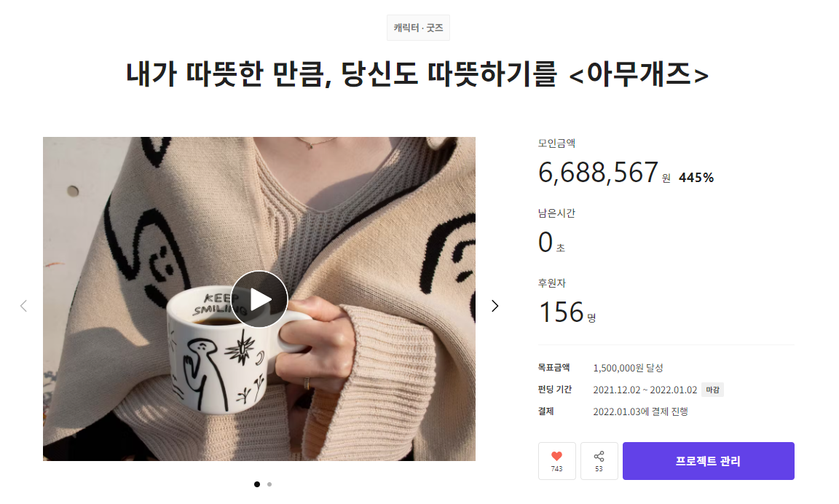Click the heart like icon

pos(556,456)
